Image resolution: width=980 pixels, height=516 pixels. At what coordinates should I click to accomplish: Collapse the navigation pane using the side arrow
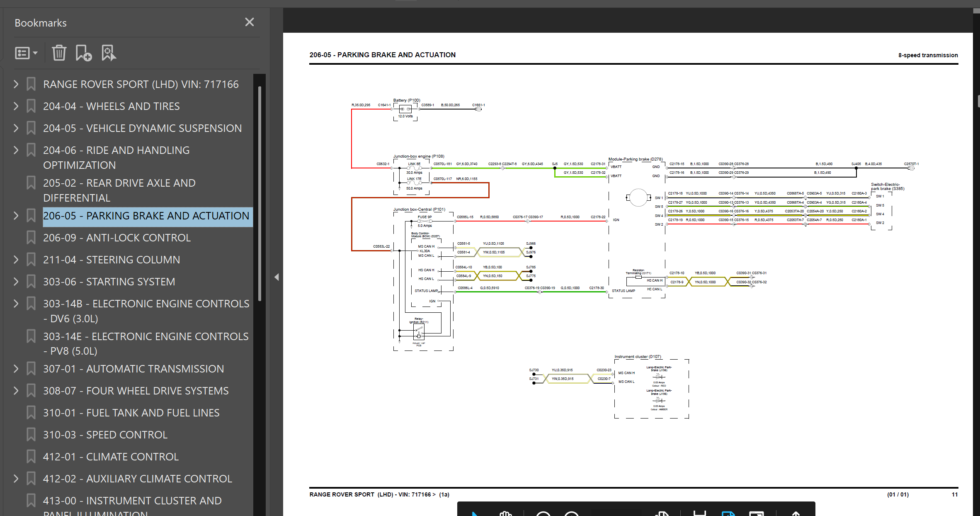click(277, 277)
